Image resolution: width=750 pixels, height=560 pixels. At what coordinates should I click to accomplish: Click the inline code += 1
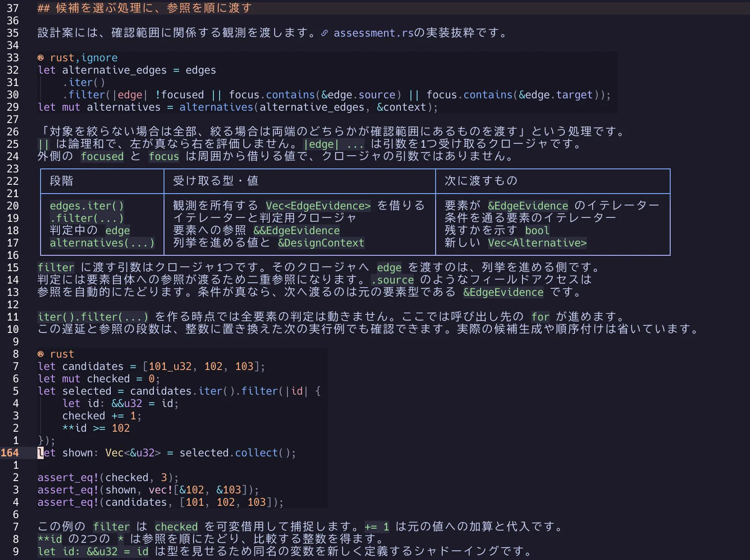tap(377, 527)
